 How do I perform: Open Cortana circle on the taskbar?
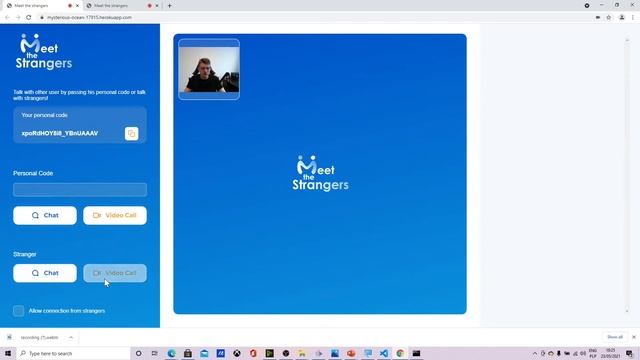pos(139,353)
